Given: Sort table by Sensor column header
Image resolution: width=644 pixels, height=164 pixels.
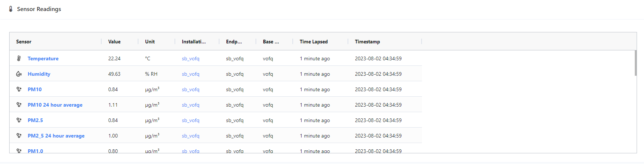Looking at the screenshot, I should click(x=24, y=42).
